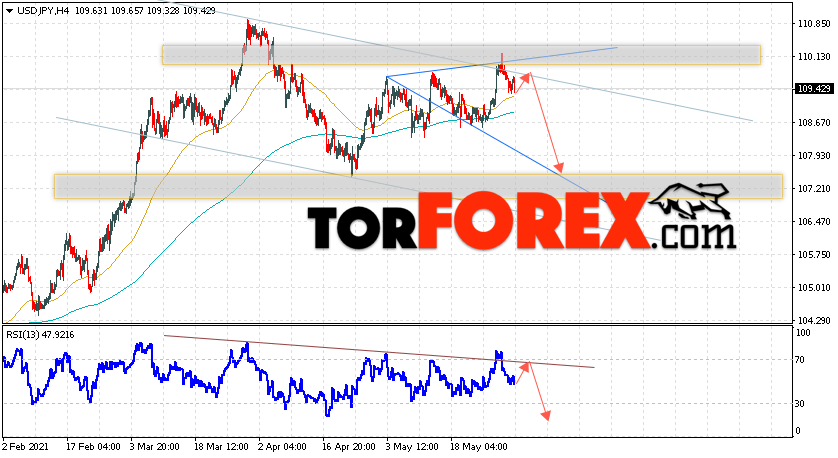Click the 17 Feb 04:00 time label

[94, 446]
